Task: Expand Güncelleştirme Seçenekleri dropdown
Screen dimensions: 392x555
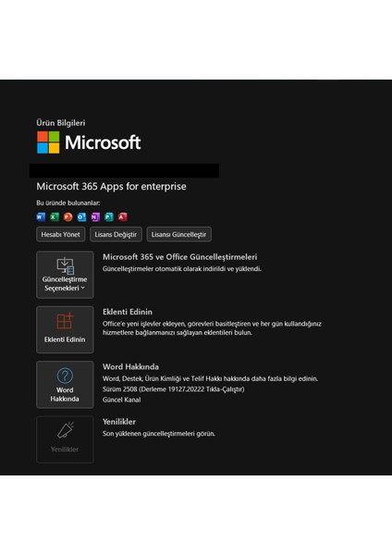Action: click(65, 275)
